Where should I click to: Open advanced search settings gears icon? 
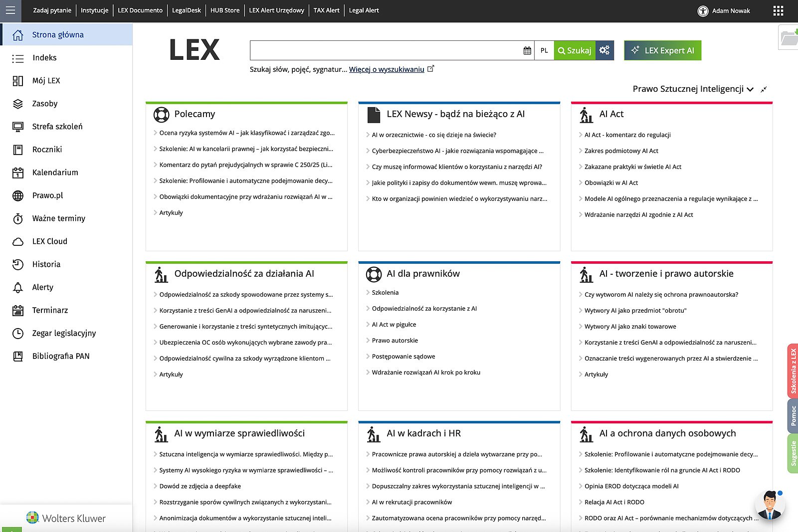(x=604, y=50)
